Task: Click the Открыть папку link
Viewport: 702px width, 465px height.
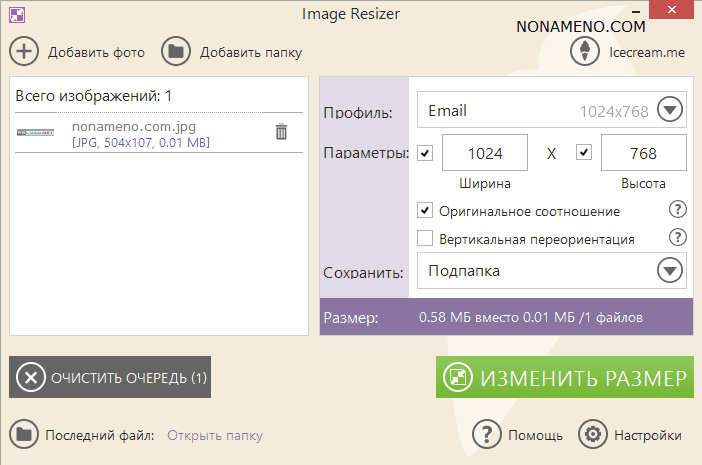Action: tap(215, 435)
